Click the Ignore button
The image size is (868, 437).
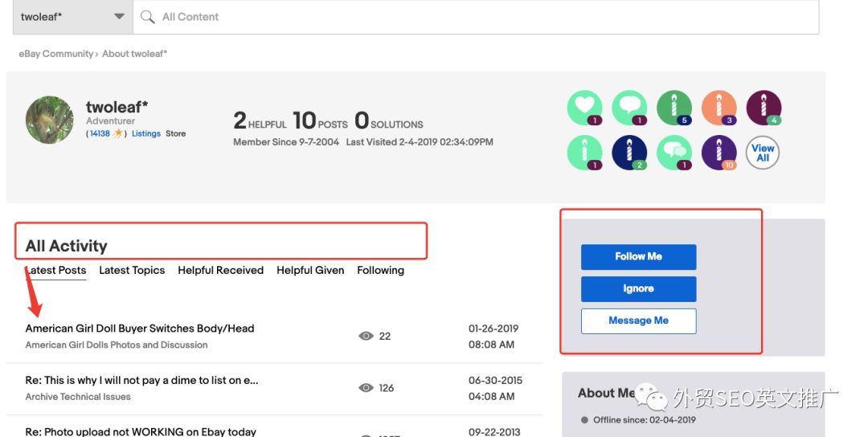pos(638,288)
